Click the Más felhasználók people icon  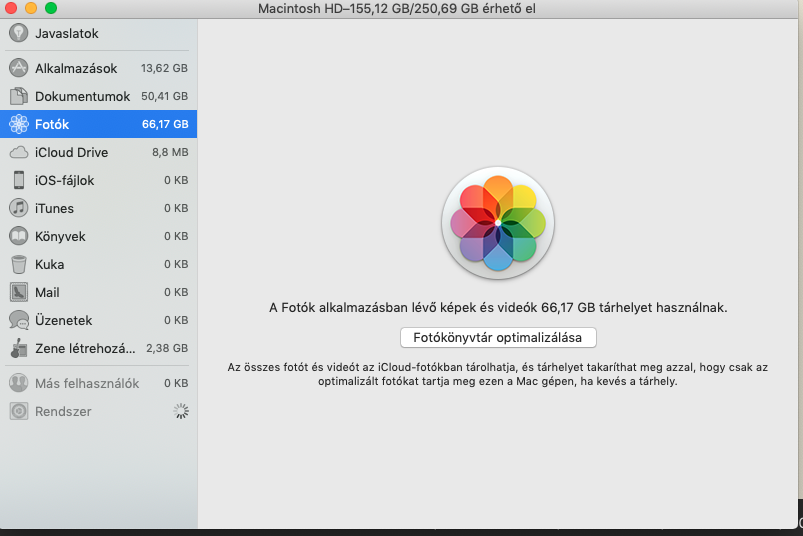tap(18, 383)
